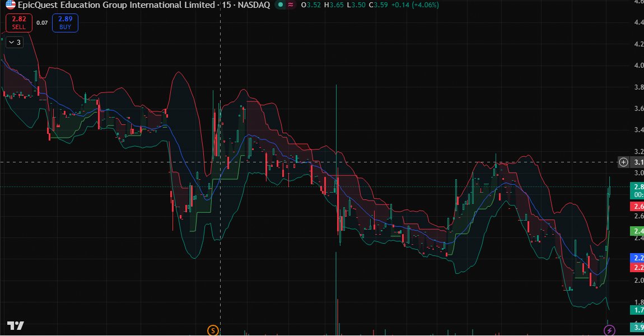Click the pink data update mode icon
This screenshot has height=336, width=644.
[291, 5]
